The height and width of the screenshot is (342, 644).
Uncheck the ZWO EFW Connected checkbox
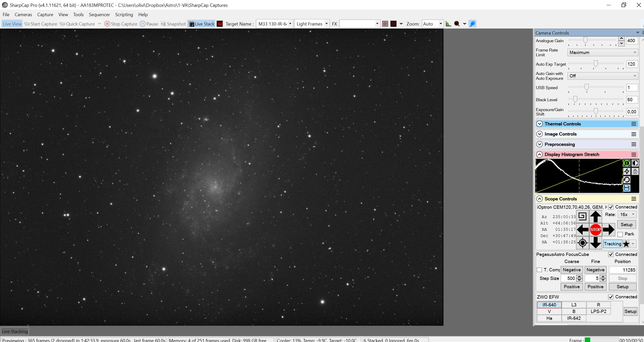pos(611,297)
